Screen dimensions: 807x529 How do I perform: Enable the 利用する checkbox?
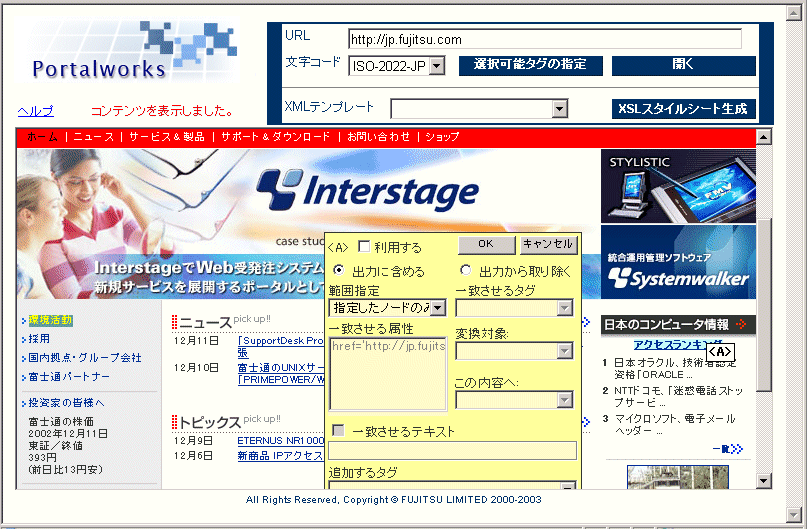364,246
